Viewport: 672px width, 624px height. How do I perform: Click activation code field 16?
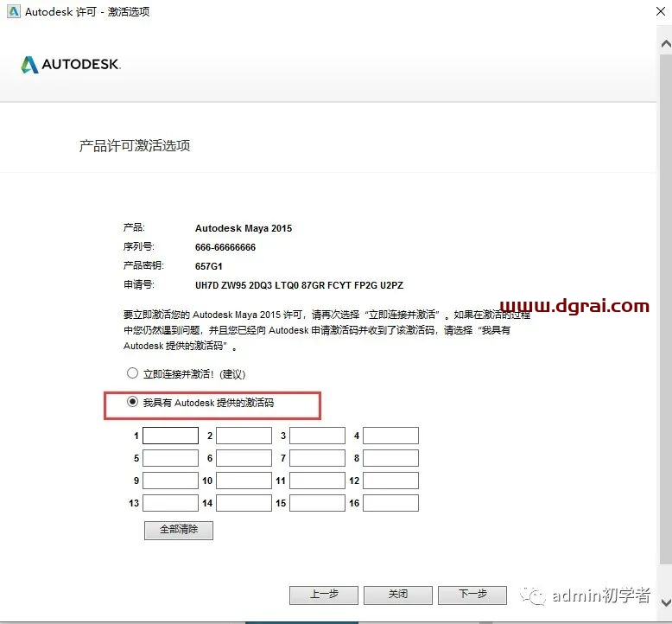pos(391,503)
